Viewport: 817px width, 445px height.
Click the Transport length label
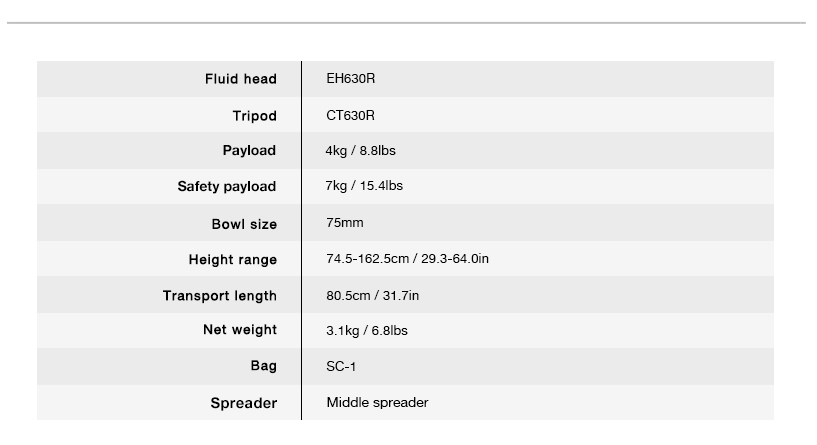[220, 295]
